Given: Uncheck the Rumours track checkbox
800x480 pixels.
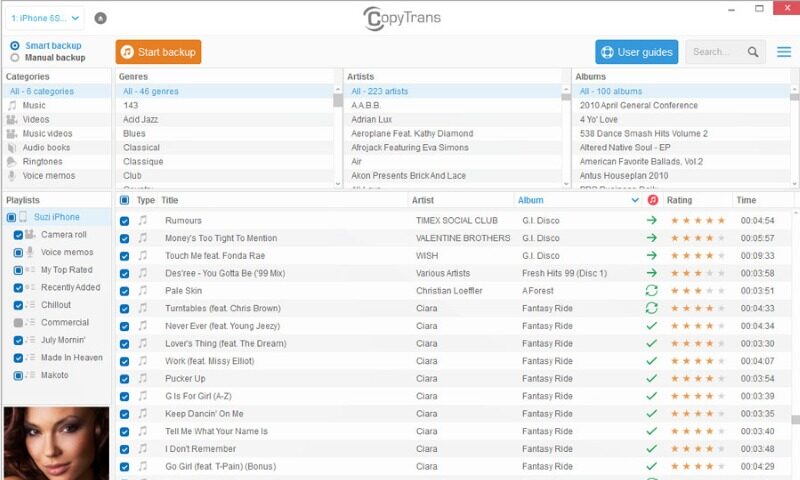Looking at the screenshot, I should click(124, 221).
